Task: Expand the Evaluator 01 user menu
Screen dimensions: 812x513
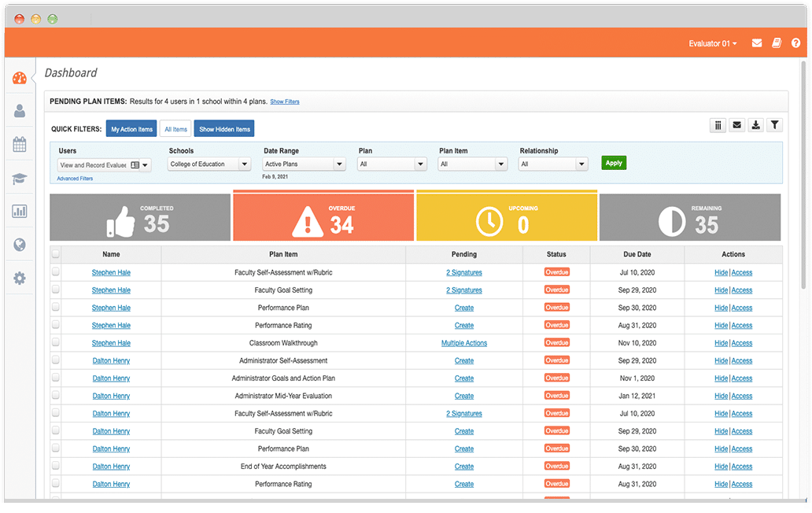Action: tap(712, 44)
